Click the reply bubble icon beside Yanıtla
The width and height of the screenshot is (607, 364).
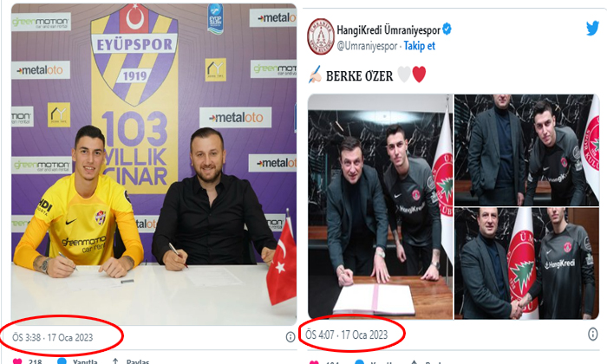[x=62, y=361]
